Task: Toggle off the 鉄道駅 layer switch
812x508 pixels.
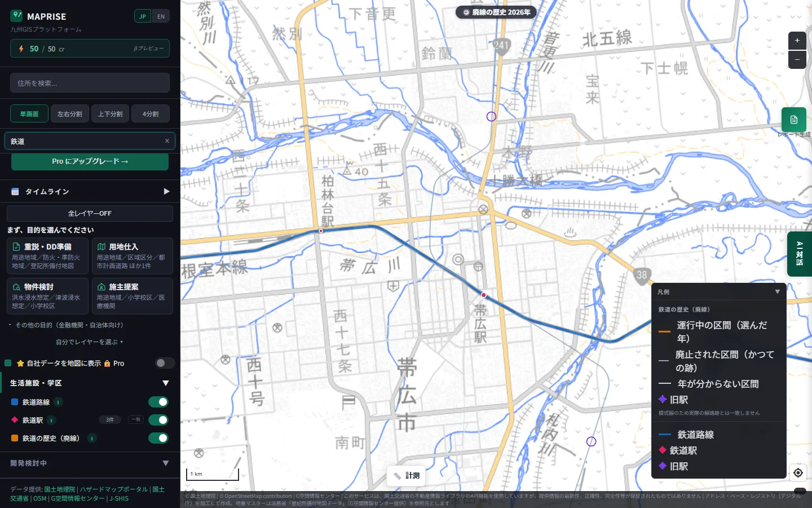Action: pos(158,420)
